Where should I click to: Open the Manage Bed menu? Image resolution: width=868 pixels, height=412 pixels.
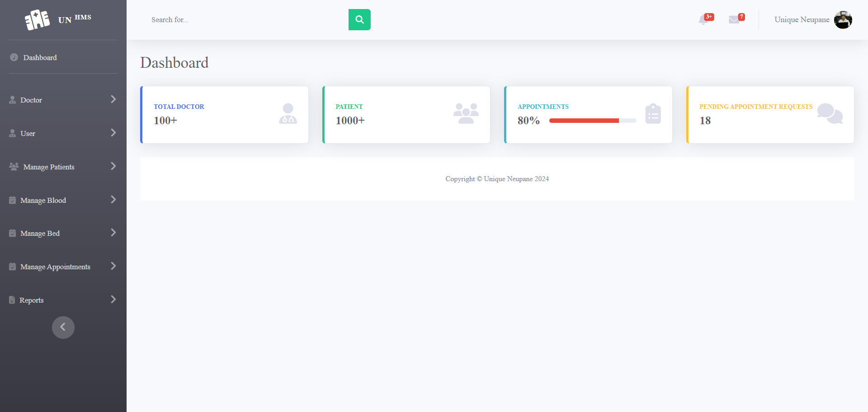(113, 233)
